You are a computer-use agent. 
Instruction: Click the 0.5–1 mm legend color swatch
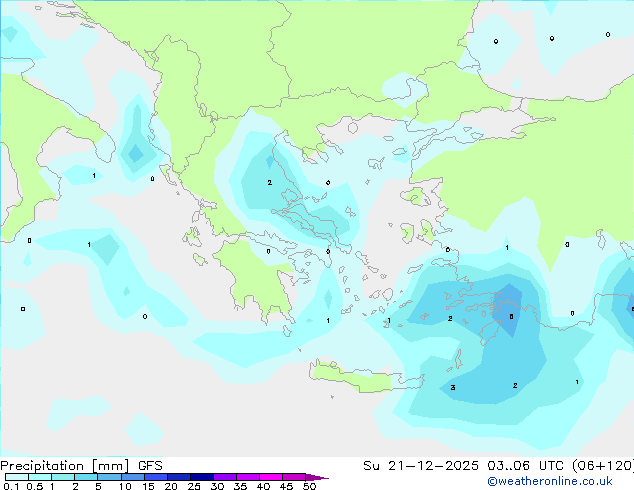40,477
